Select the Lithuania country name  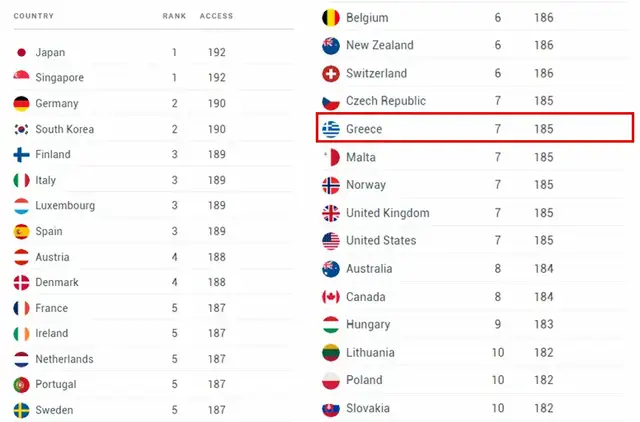(370, 353)
